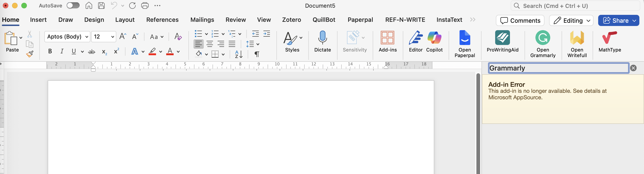Toggle Show paragraph marks pilcrow

257,54
